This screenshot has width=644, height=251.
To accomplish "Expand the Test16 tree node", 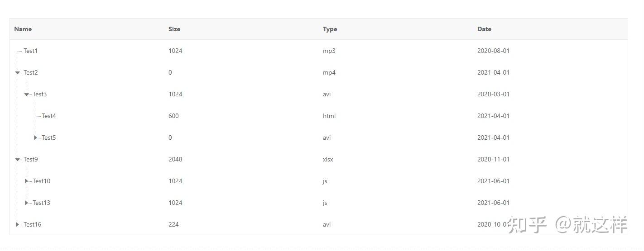I will tap(17, 224).
